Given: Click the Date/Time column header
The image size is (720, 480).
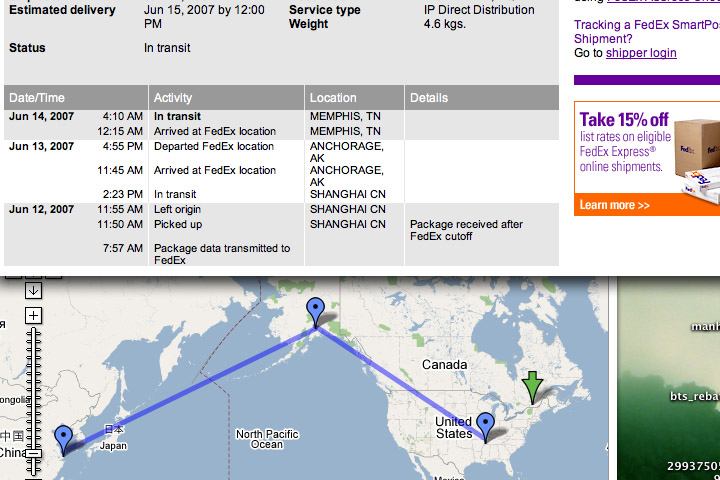Looking at the screenshot, I should click(76, 97).
